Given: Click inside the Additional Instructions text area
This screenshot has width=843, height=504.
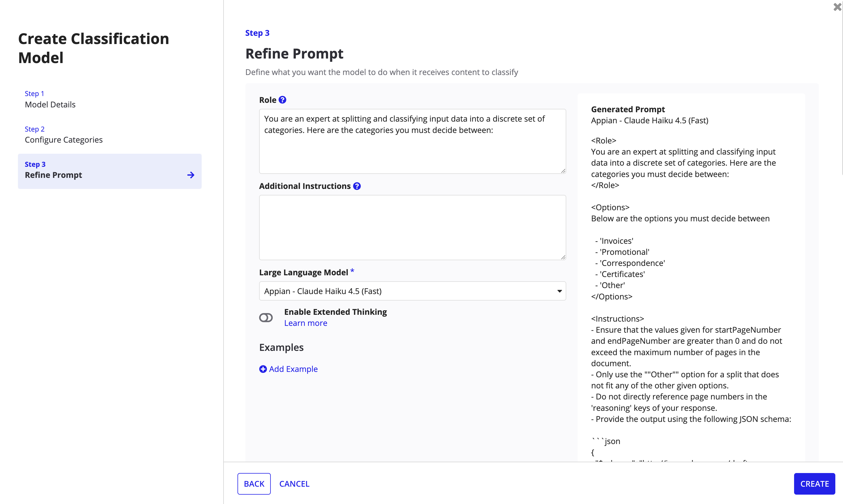Looking at the screenshot, I should [412, 228].
